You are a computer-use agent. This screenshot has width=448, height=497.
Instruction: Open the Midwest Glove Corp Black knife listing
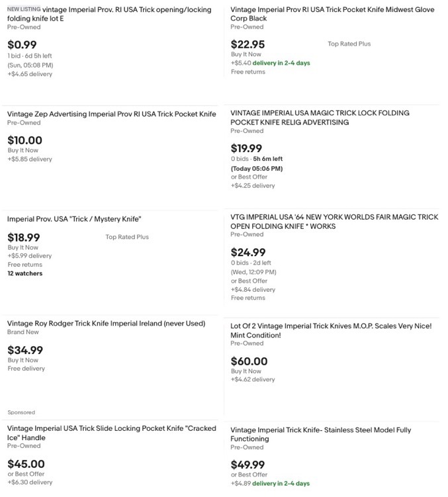332,14
